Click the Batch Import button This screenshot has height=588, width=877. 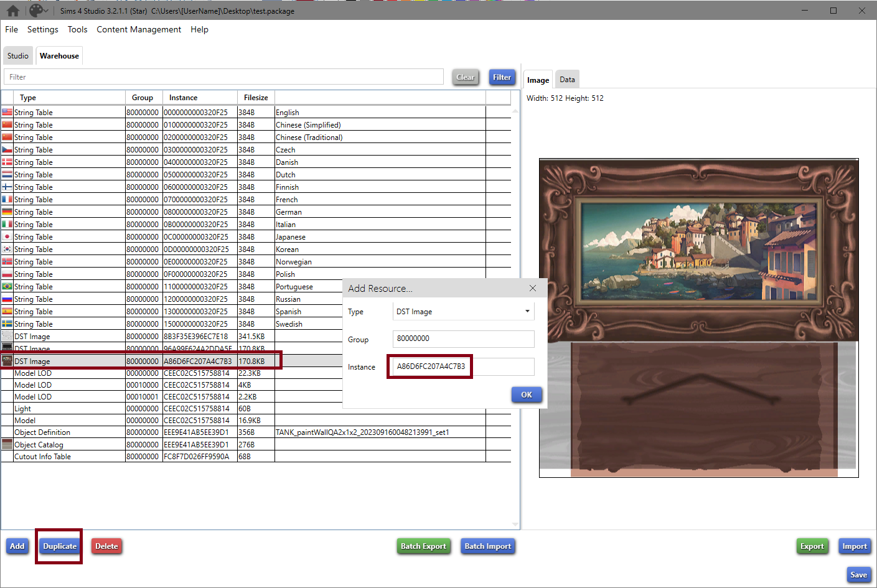[488, 546]
